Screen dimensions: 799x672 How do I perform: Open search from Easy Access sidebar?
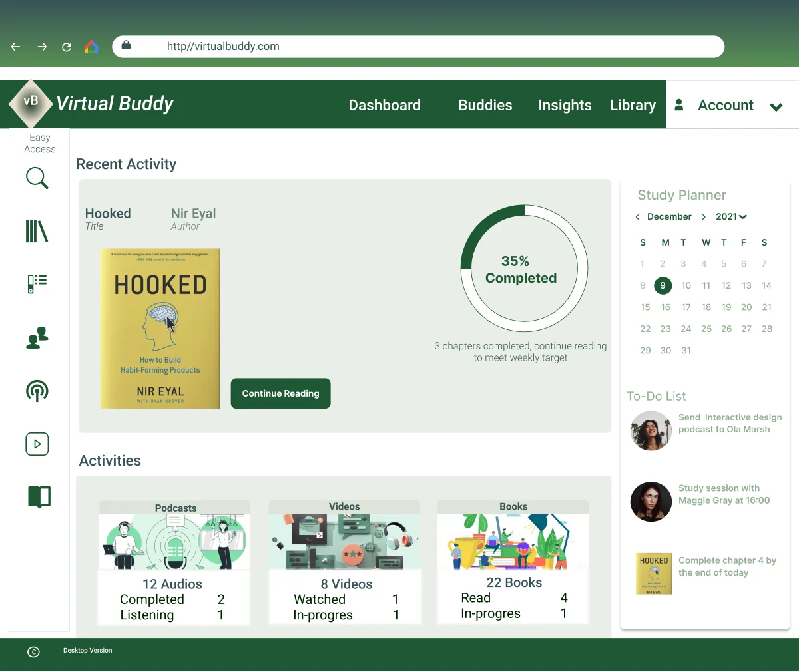tap(37, 178)
